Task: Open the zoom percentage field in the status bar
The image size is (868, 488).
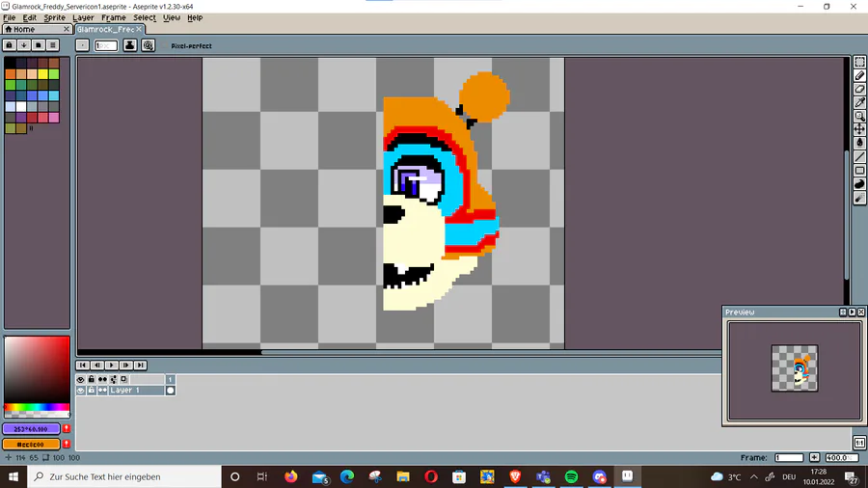Action: point(841,457)
